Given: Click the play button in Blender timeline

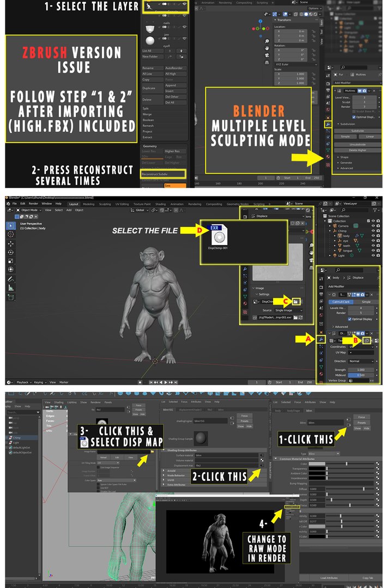Looking at the screenshot, I should 166,382.
